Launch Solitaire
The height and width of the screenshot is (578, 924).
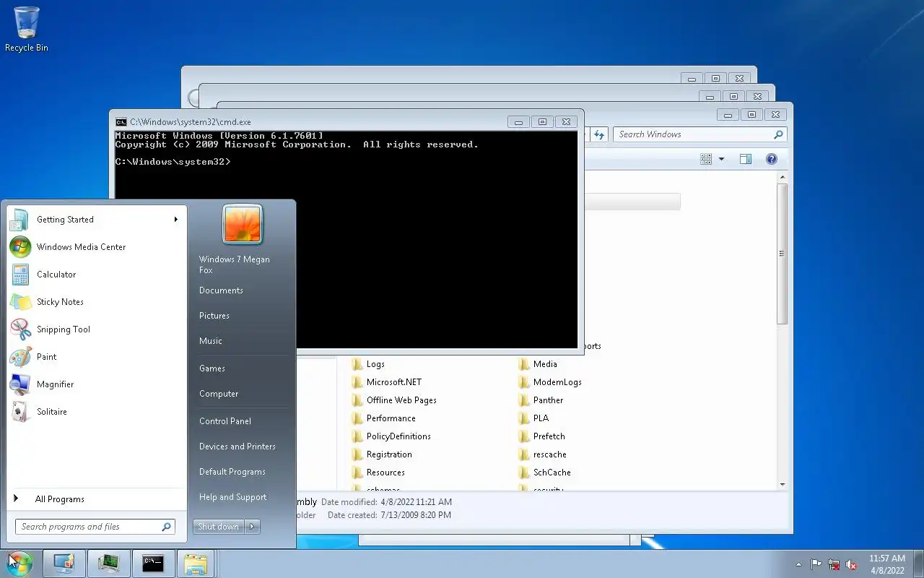coord(96,412)
